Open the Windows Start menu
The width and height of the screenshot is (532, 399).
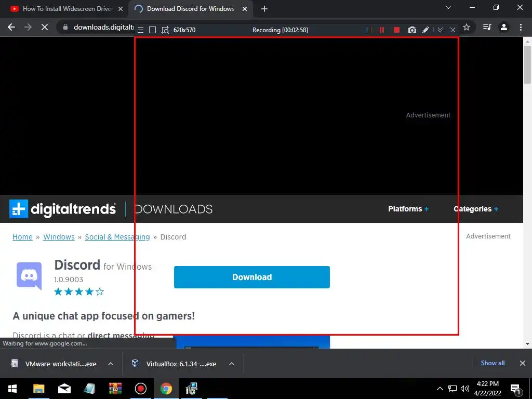(x=12, y=389)
